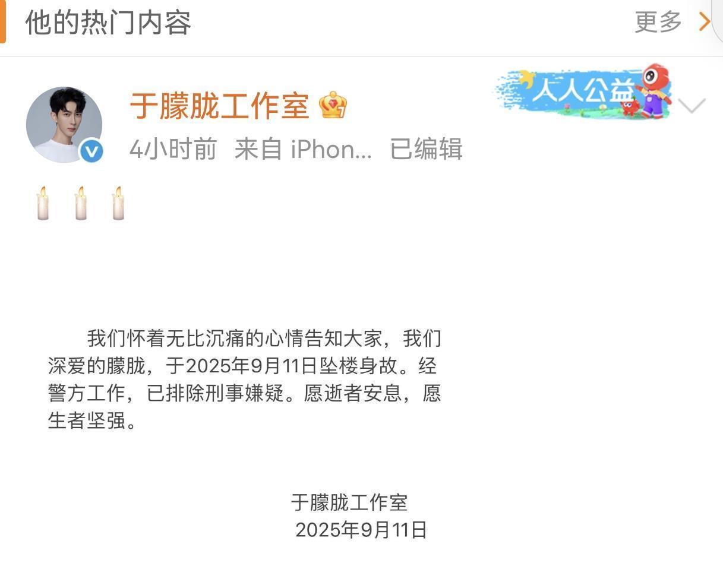Tap the 4小时前 timestamp
The height and width of the screenshot is (588, 723).
(173, 149)
